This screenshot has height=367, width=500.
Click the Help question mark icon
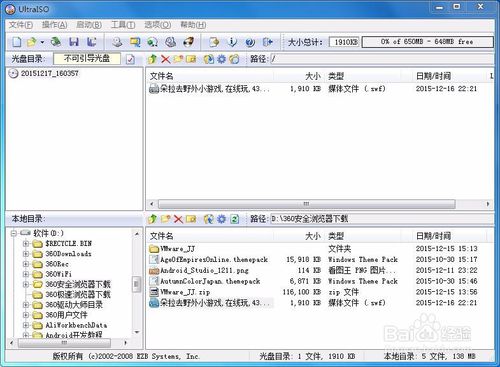[250, 42]
